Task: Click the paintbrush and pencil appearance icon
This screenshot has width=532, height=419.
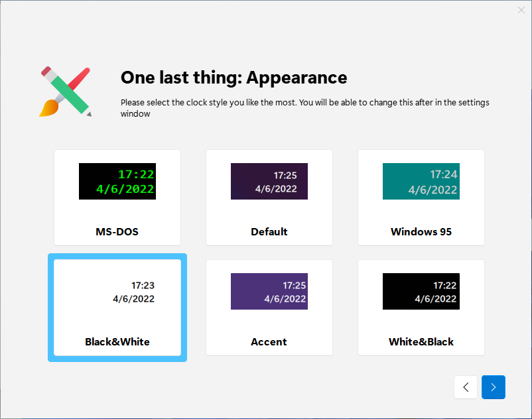Action: [66, 92]
